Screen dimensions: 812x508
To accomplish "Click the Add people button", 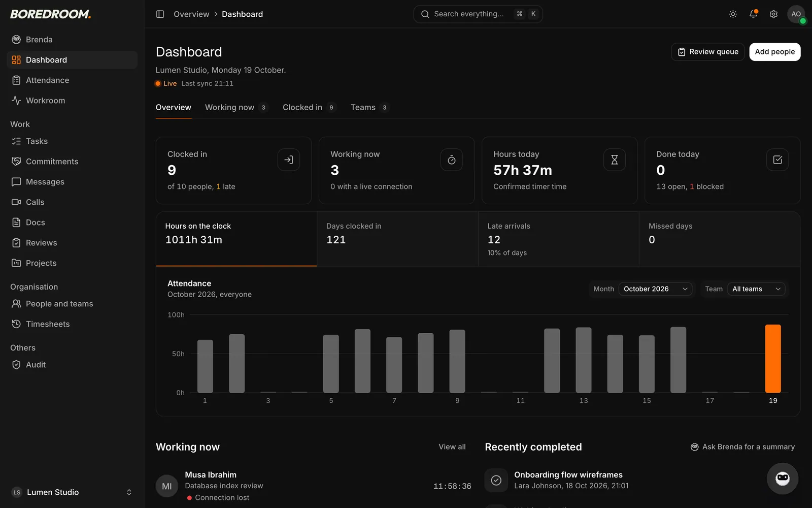I will [775, 52].
